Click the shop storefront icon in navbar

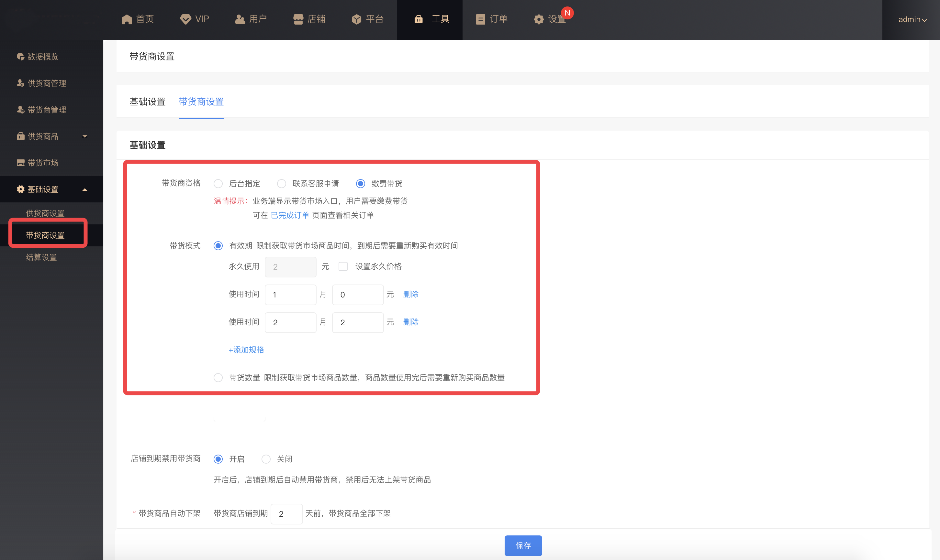[298, 19]
